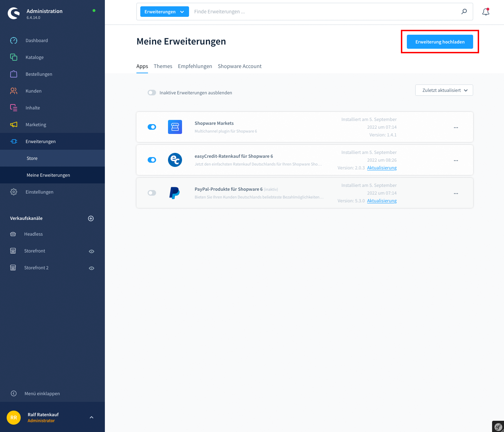The width and height of the screenshot is (504, 432).
Task: Switch to the Shopware Account tab
Action: [x=240, y=66]
